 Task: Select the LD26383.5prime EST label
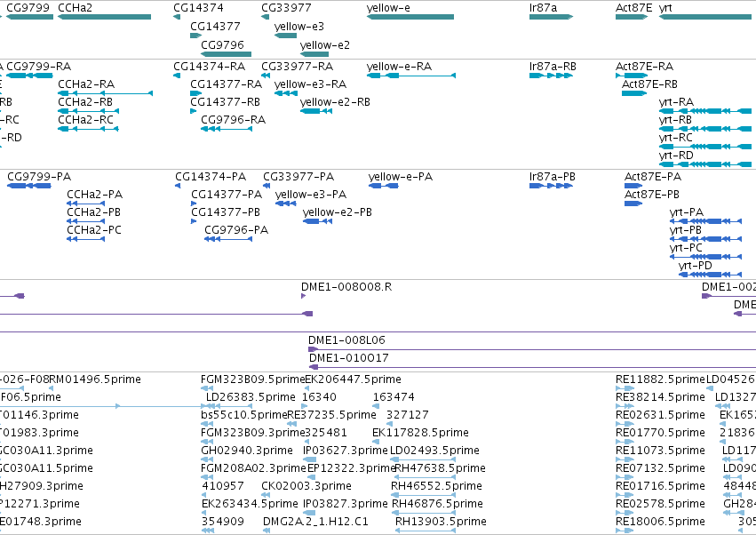[x=251, y=397]
